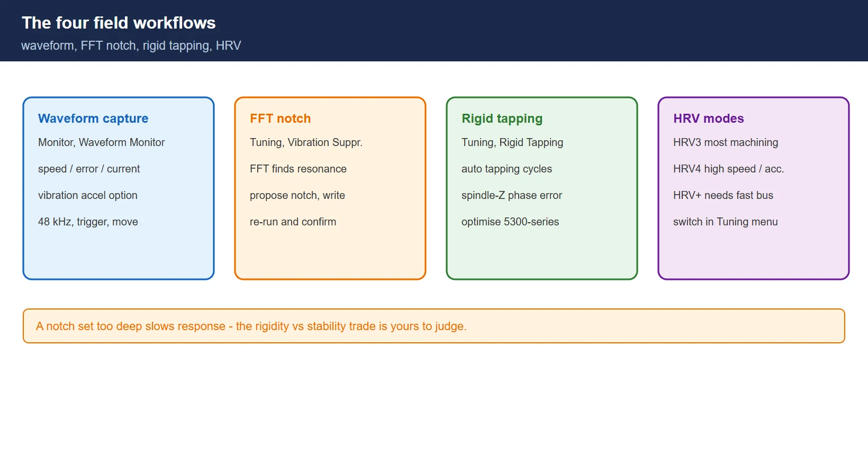Click "re-run and confirm" text
The image size is (868, 455).
[293, 222]
